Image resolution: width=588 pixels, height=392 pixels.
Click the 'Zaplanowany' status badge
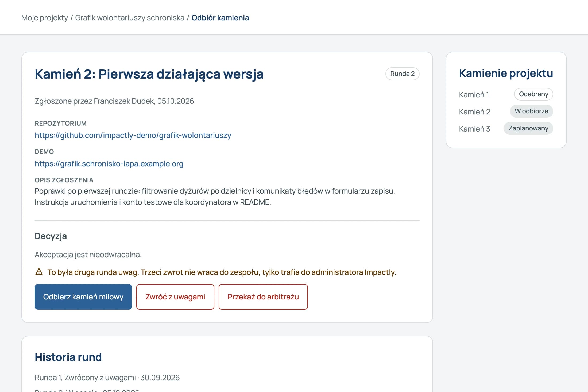(528, 128)
